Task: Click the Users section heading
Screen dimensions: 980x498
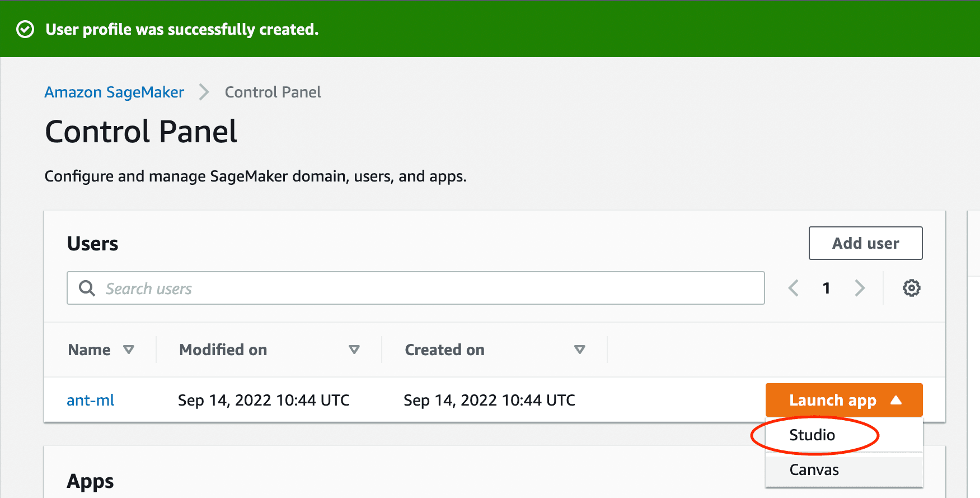Action: 92,243
